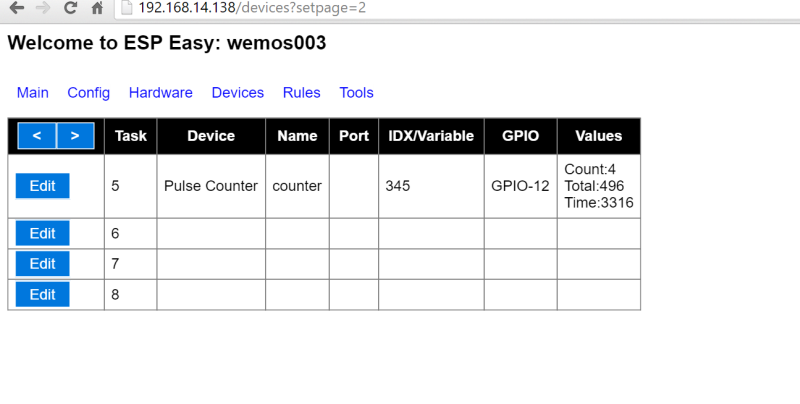Click the page icon in the address bar
Screen dimensions: 800x404
(127, 8)
